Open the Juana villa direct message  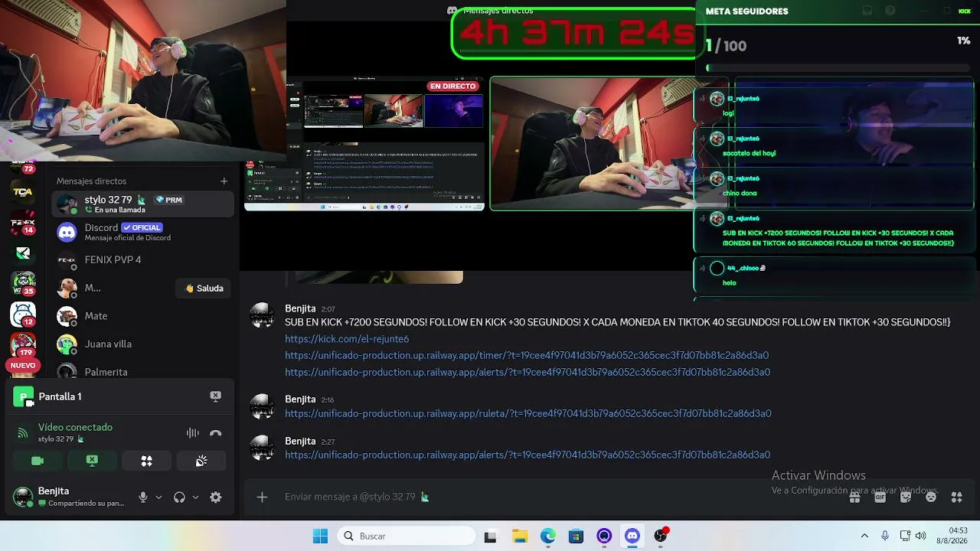tap(142, 344)
